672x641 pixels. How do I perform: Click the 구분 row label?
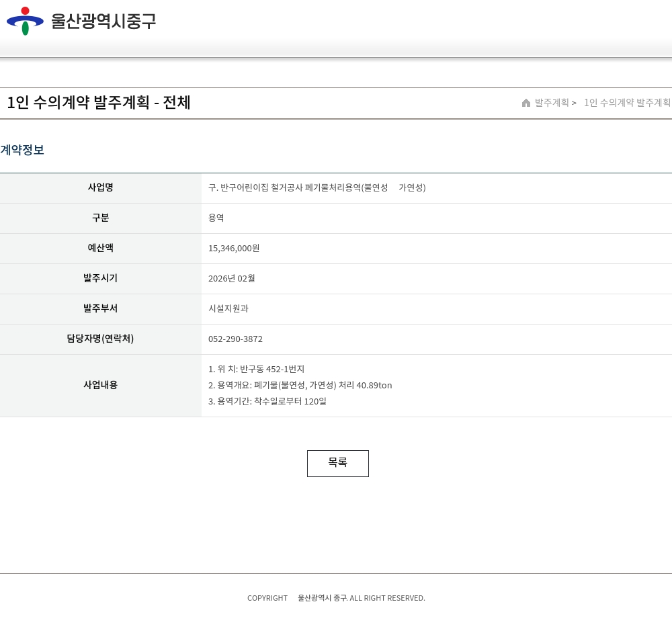click(x=100, y=218)
